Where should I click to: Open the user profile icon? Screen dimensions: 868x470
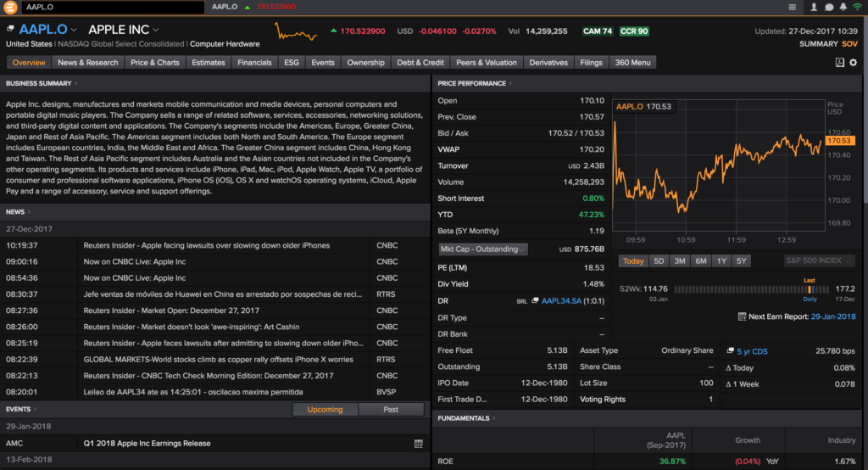814,7
